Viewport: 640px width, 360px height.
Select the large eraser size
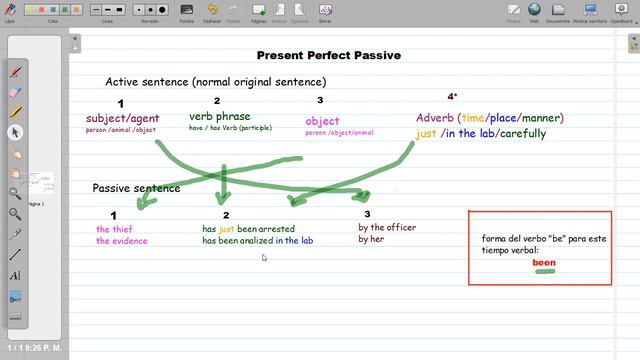[x=162, y=10]
